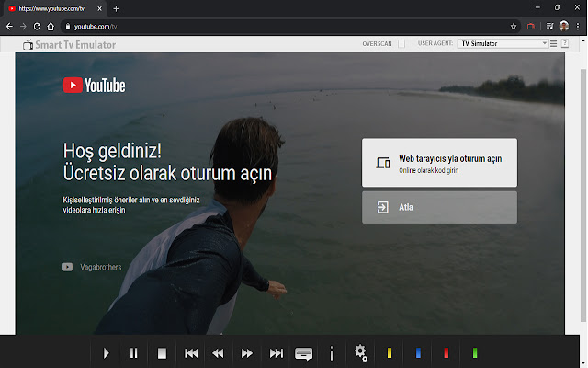Viewport: 588px width, 368px height.
Task: Go forward in browser history
Action: tap(23, 27)
